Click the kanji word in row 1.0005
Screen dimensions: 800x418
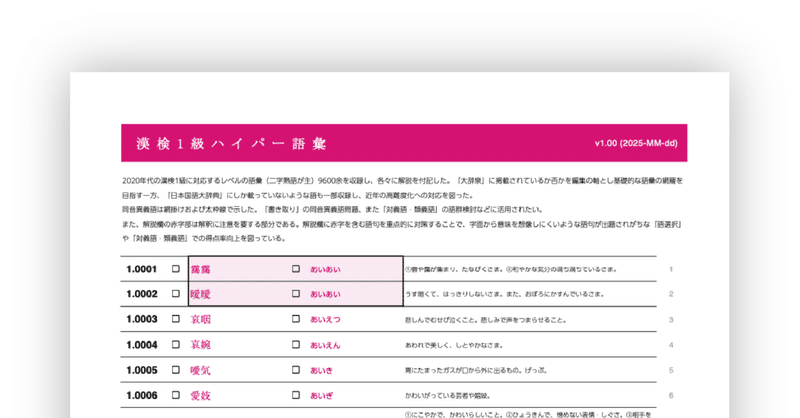pos(201,371)
